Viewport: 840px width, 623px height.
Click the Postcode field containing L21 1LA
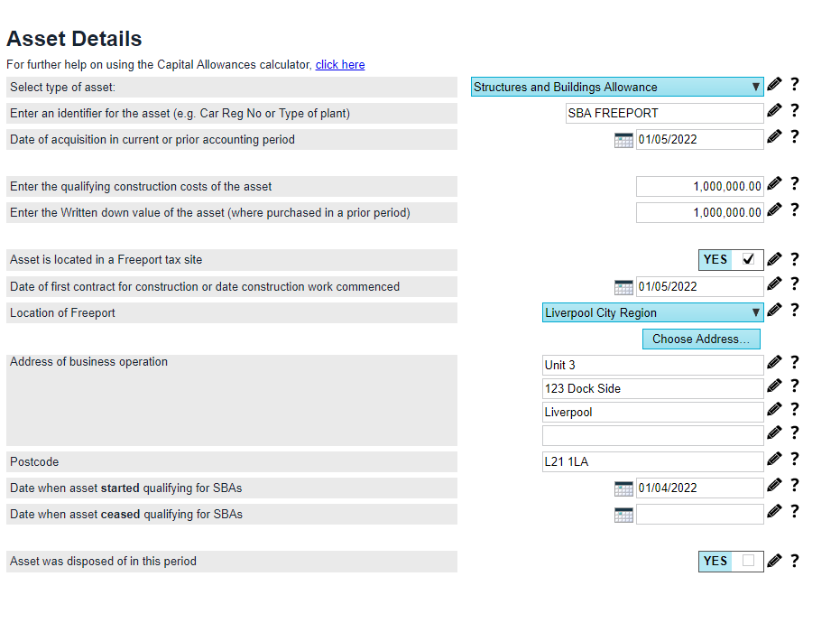tap(651, 462)
